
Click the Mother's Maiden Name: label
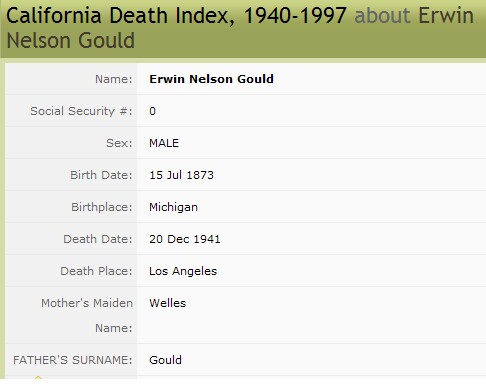click(x=87, y=315)
